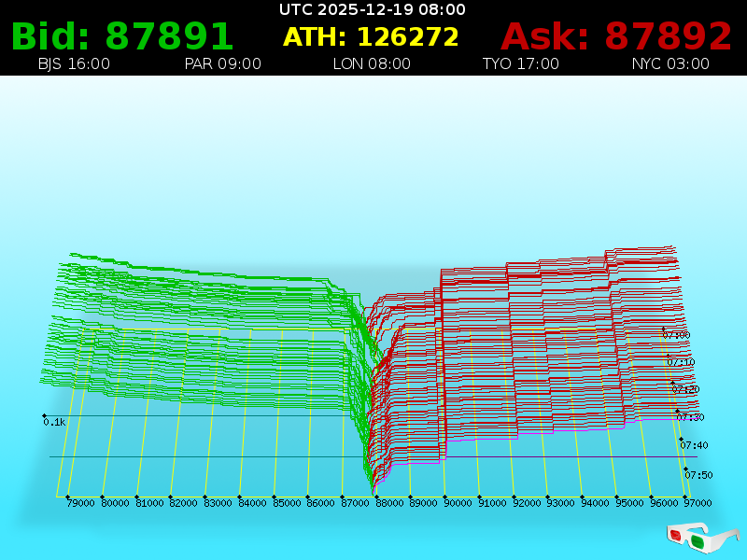Click the 97000 price axis label

coord(698,503)
